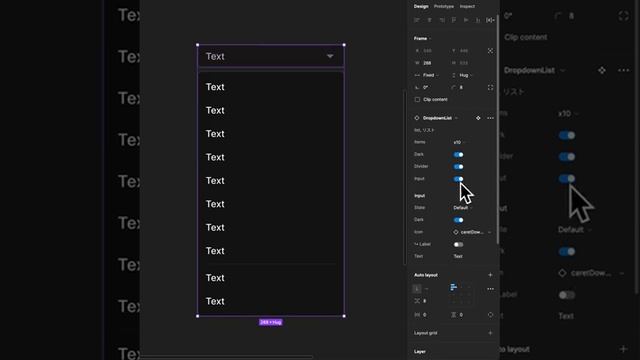Click the Align vertical centers icon
The height and width of the screenshot is (360, 640).
(466, 20)
